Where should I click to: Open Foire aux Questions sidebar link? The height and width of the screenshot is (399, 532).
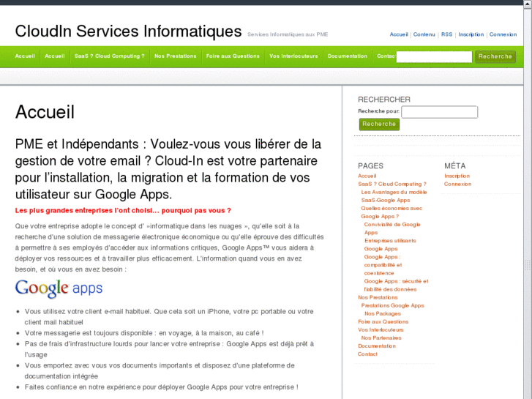click(383, 321)
